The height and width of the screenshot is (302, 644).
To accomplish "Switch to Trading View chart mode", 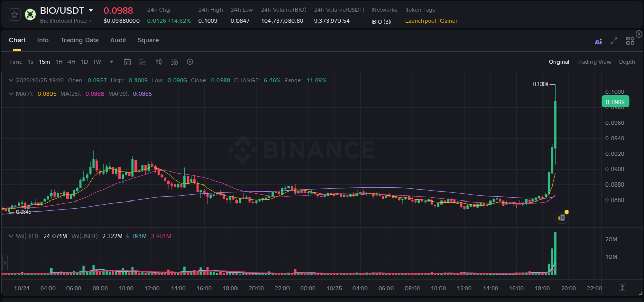I will point(594,62).
